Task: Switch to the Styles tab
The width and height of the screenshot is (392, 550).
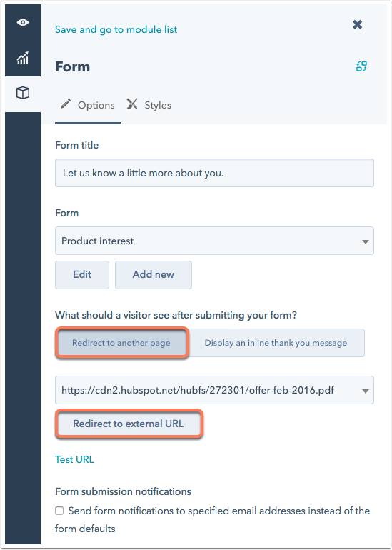Action: 149,105
